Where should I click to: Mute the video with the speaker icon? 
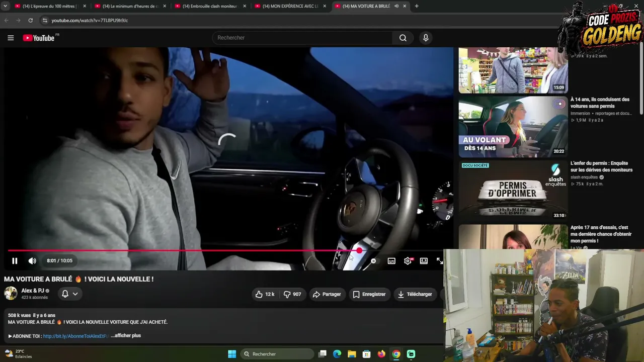pos(32,260)
